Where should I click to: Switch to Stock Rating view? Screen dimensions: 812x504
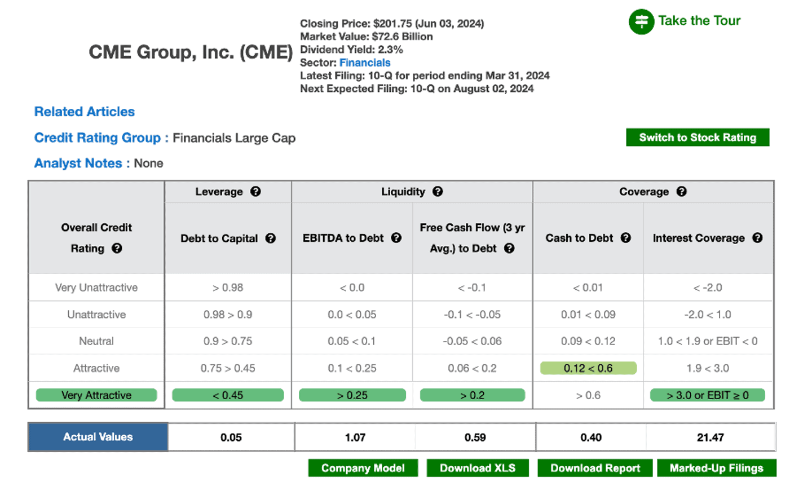point(698,138)
